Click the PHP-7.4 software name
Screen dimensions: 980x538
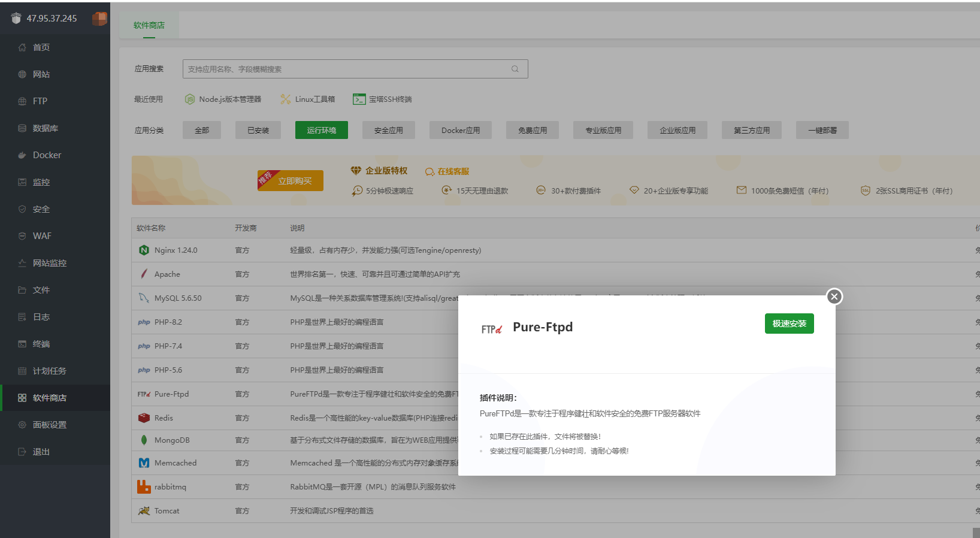(x=168, y=346)
